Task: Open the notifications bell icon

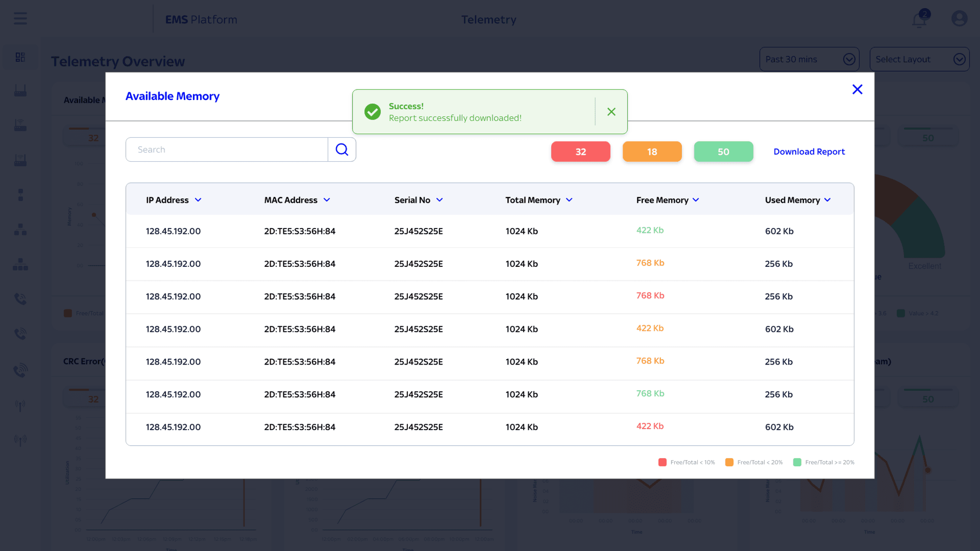Action: pos(919,20)
